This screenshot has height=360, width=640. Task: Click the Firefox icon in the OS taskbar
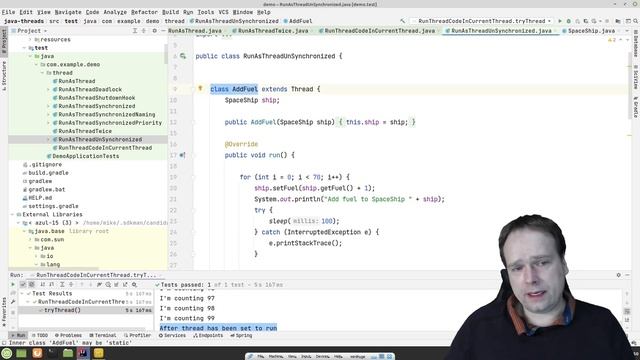pyautogui.click(x=37, y=353)
